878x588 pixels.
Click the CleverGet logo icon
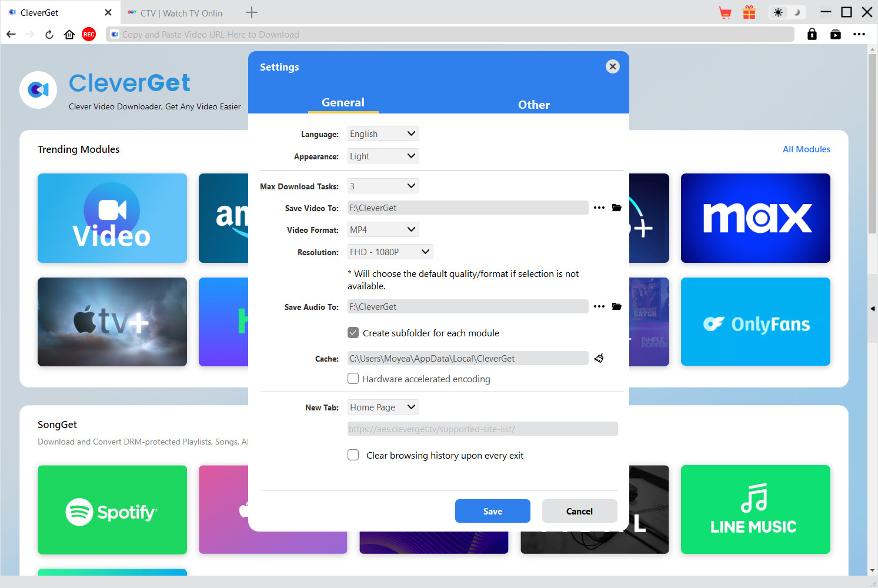(38, 90)
